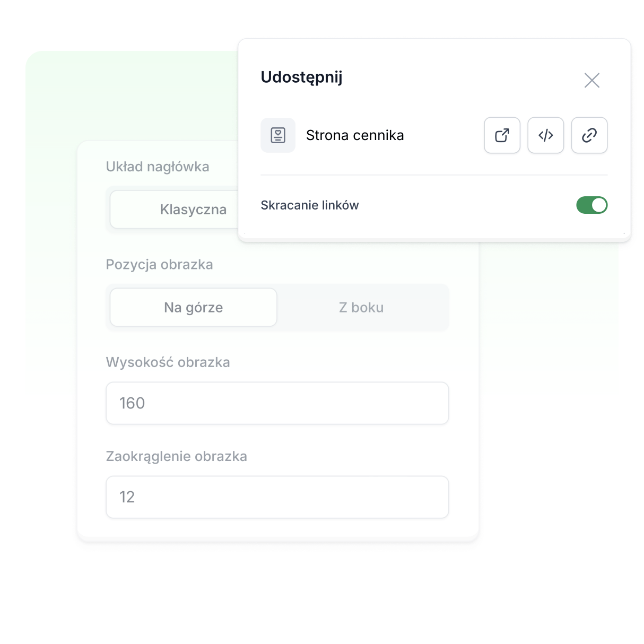Open Strona cennika in a new window icon
This screenshot has width=644, height=644.
coord(502,135)
